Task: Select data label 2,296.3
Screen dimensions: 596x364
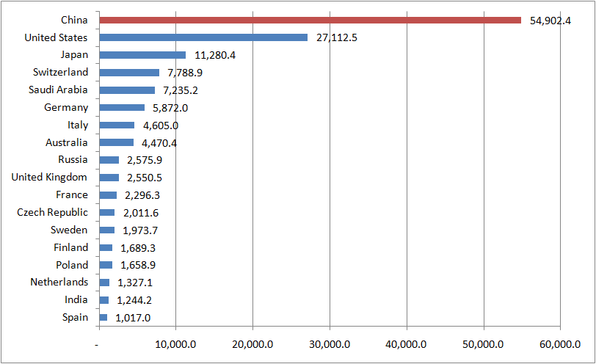Action: [x=142, y=196]
